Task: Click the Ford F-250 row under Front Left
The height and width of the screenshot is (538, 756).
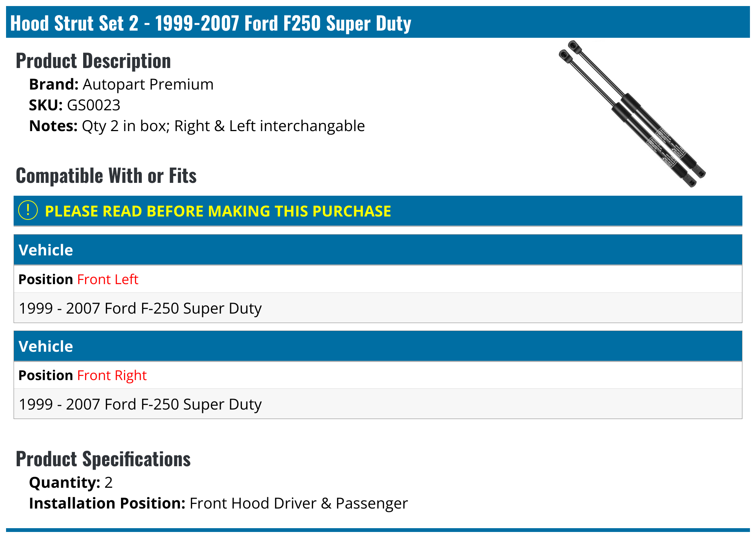Action: [140, 308]
